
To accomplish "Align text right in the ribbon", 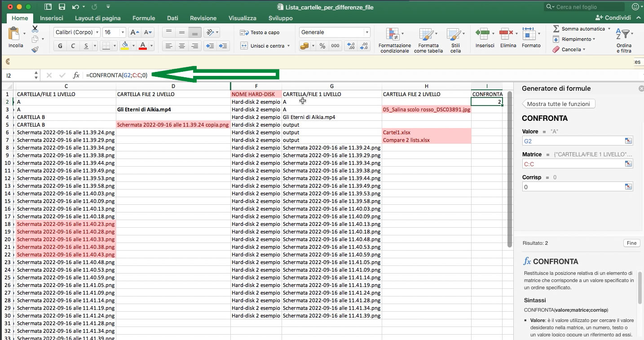I will [x=194, y=46].
